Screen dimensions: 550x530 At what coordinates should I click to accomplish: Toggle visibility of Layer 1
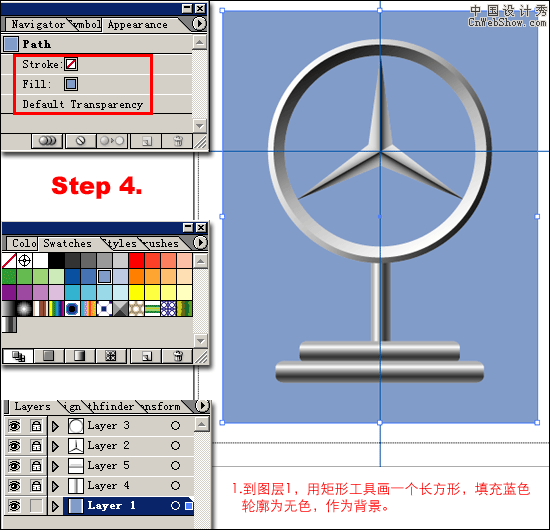[x=14, y=506]
